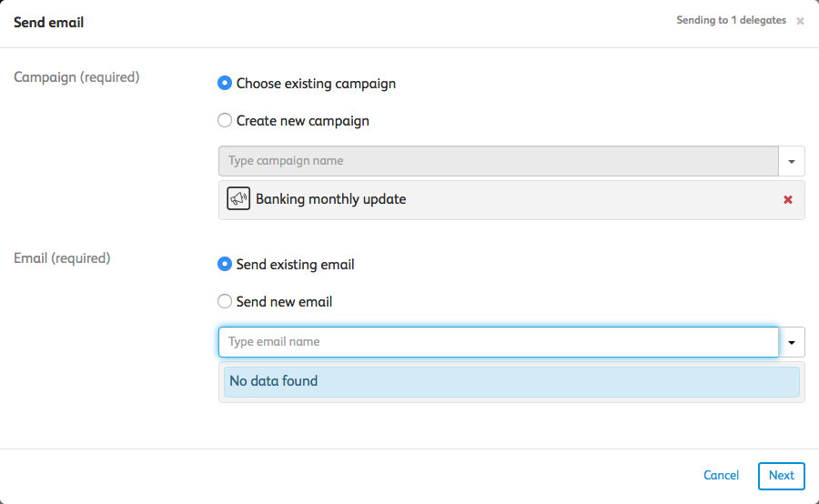This screenshot has width=819, height=504.
Task: Click the megaphone campaign icon
Action: coord(238,199)
